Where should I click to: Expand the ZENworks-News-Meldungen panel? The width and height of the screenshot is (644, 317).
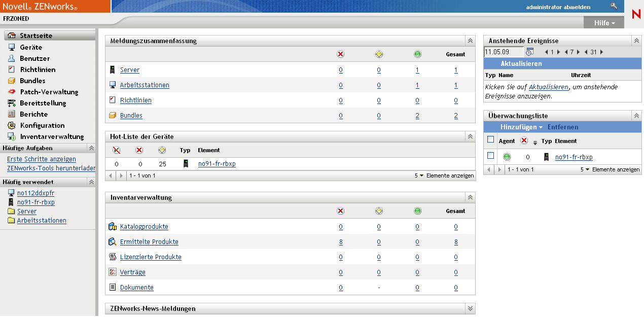pyautogui.click(x=470, y=308)
